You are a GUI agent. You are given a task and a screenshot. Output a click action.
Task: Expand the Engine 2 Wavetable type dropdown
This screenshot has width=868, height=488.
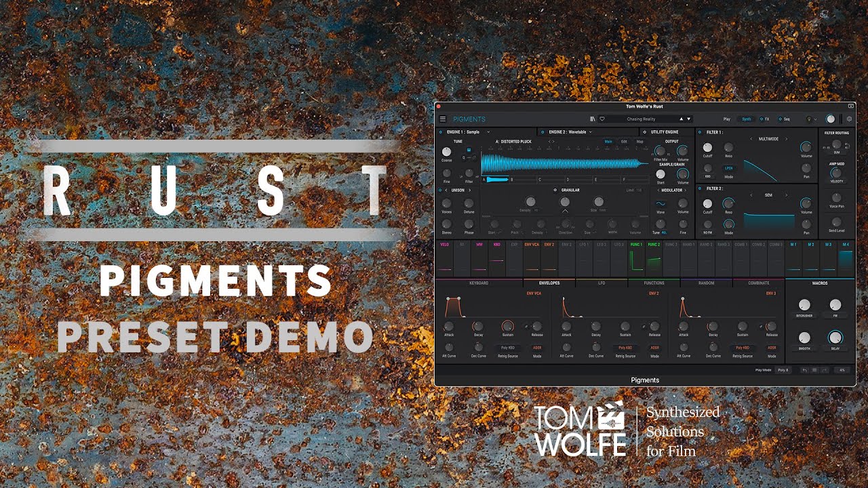point(591,131)
